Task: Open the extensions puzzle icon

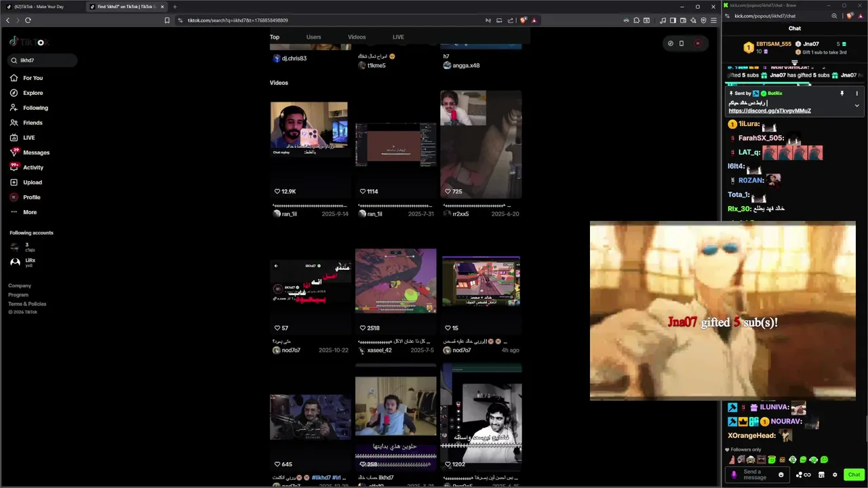Action: [636, 20]
